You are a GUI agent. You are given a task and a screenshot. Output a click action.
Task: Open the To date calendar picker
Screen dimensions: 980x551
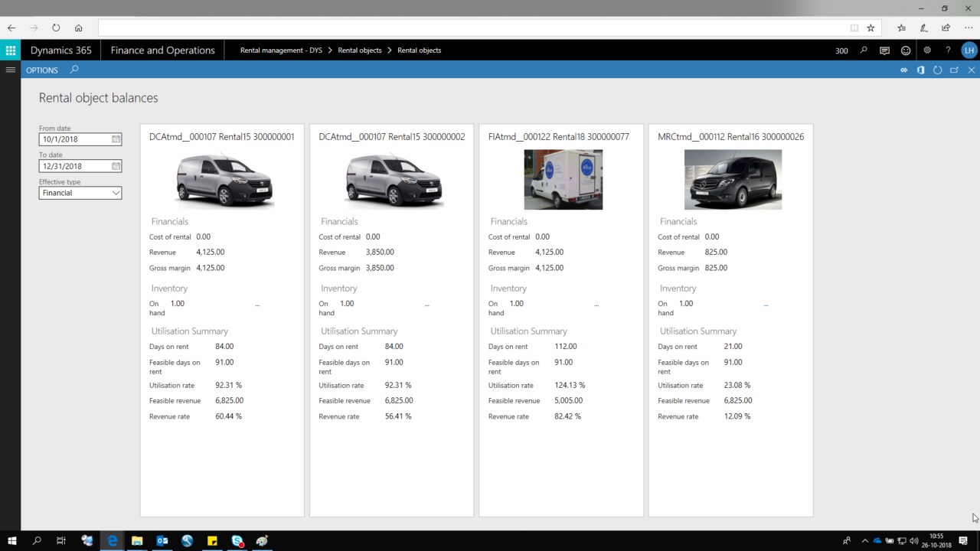(116, 166)
